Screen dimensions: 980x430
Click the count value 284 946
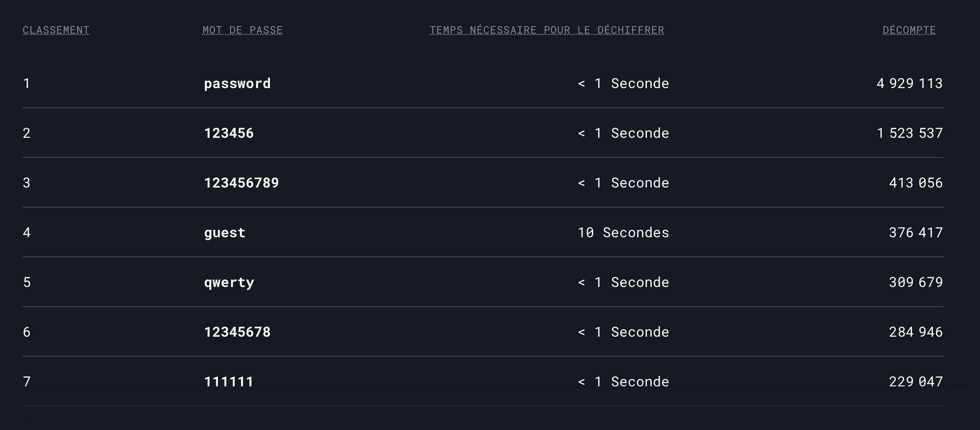coord(915,332)
